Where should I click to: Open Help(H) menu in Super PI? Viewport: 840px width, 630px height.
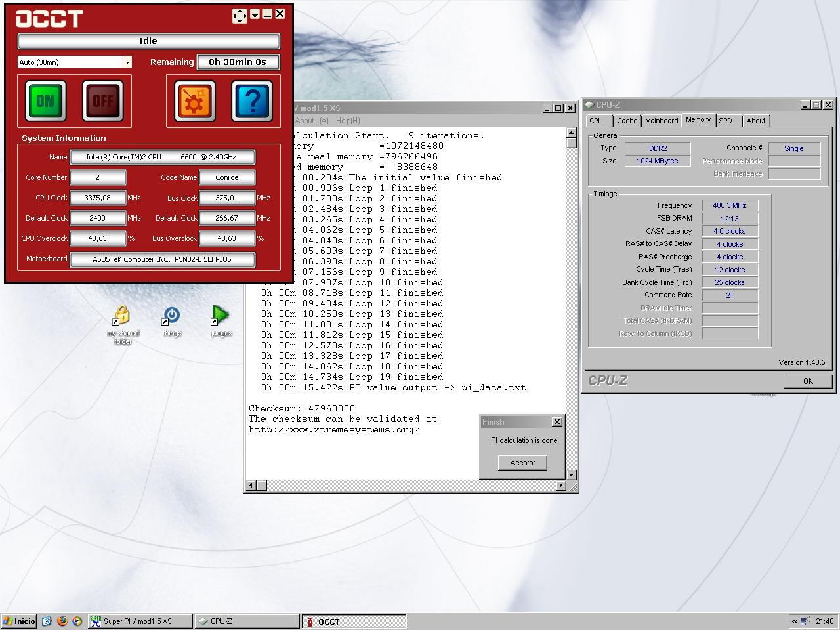[x=348, y=121]
